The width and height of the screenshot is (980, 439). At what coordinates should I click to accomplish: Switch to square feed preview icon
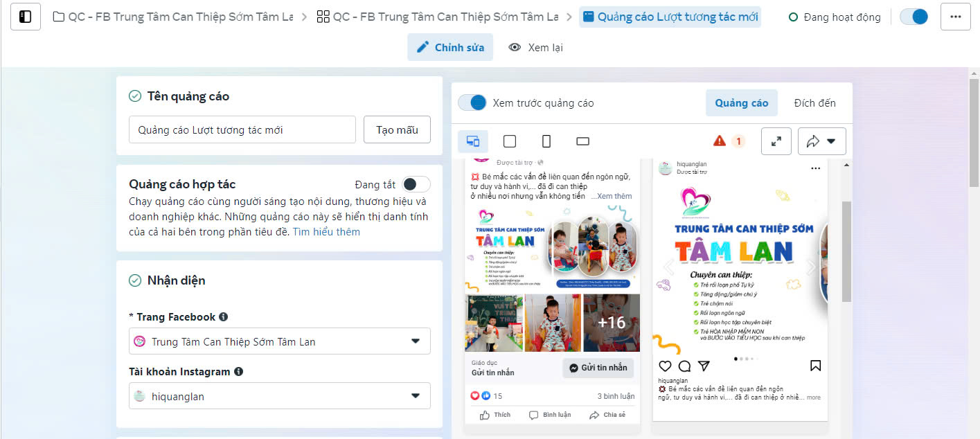pyautogui.click(x=510, y=141)
